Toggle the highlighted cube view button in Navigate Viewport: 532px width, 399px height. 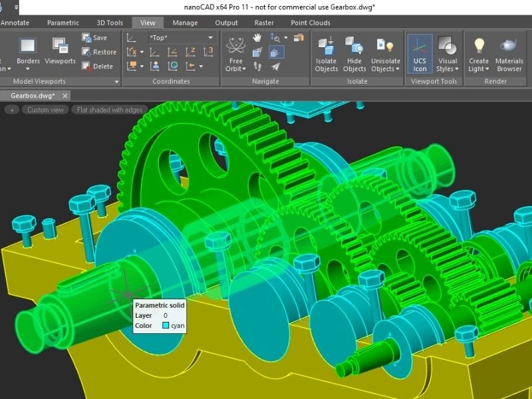(275, 52)
